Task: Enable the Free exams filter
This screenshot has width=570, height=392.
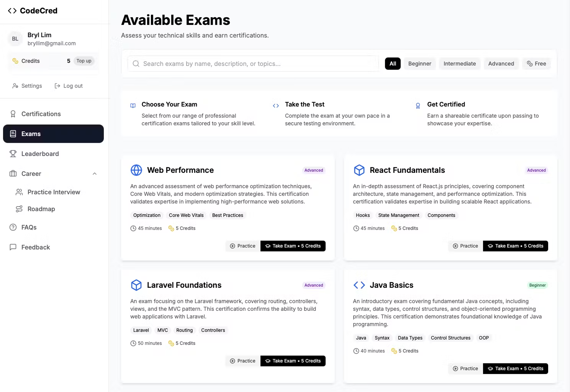Action: click(x=536, y=64)
